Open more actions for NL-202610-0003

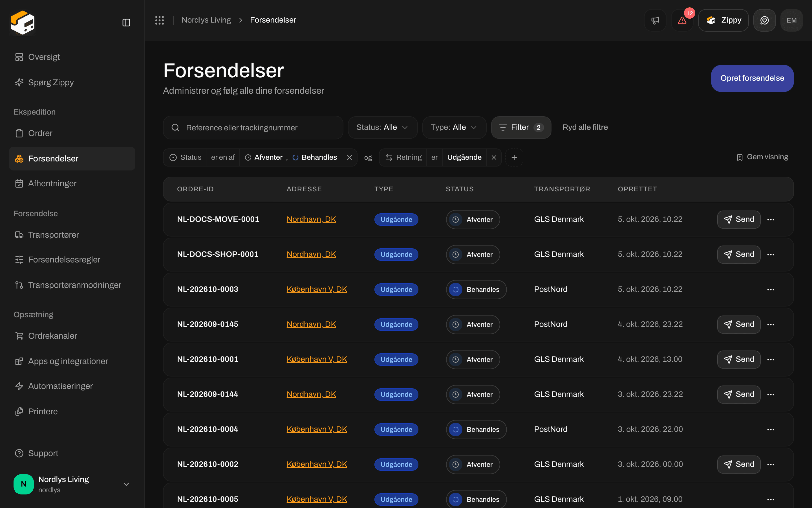tap(771, 289)
